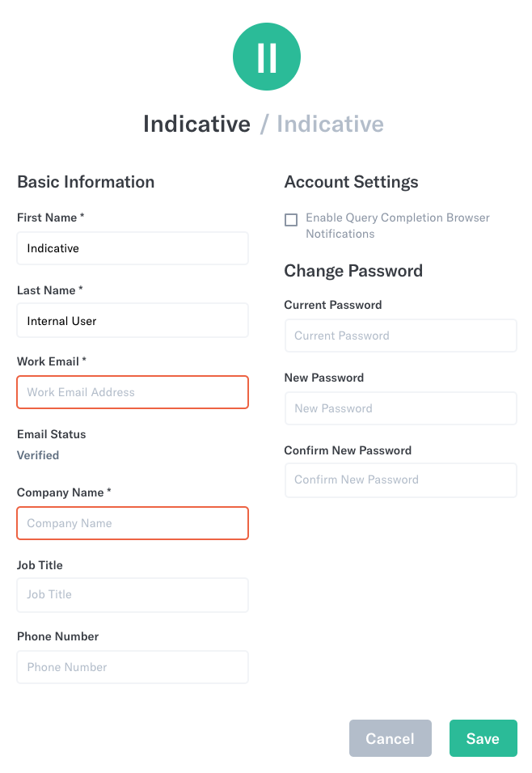Click the Current Password field

pyautogui.click(x=401, y=336)
